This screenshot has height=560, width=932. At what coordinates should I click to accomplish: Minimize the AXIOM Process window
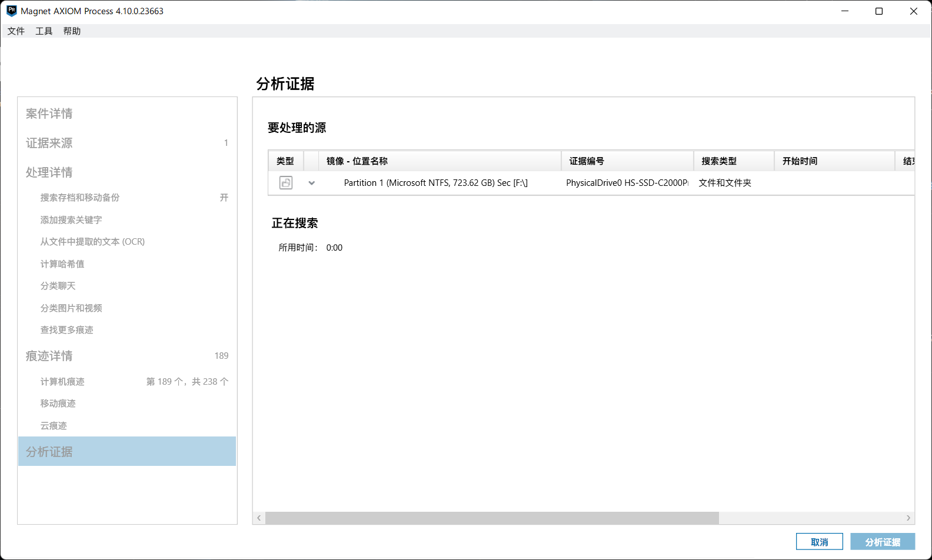click(x=845, y=11)
